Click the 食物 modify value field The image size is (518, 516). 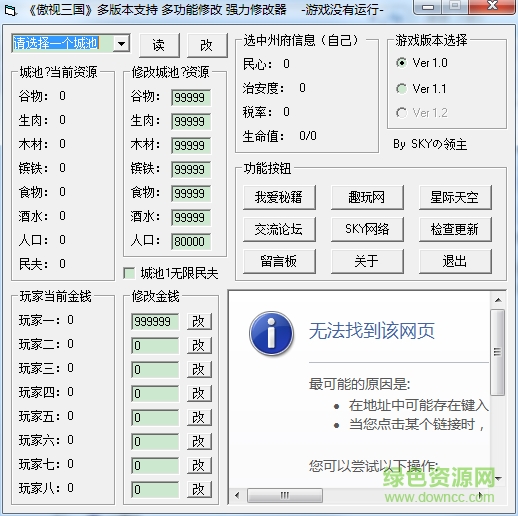[x=191, y=193]
